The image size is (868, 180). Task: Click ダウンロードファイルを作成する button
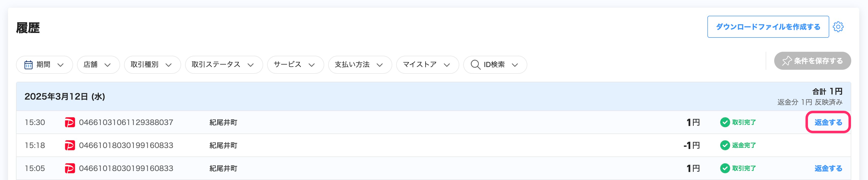pyautogui.click(x=768, y=26)
